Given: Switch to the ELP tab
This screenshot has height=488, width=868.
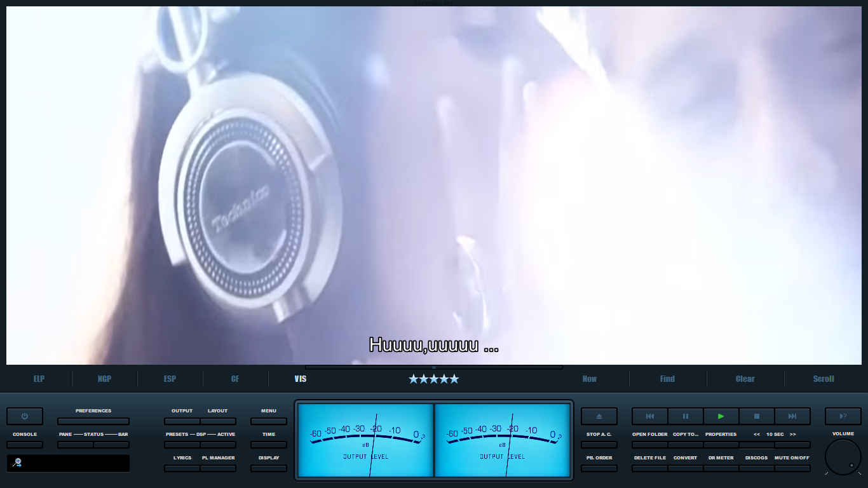Looking at the screenshot, I should coord(39,379).
